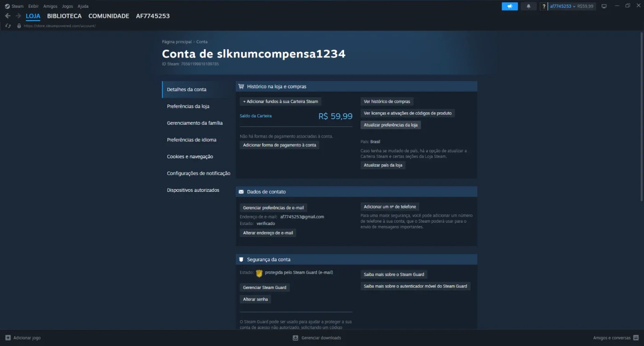This screenshot has width=644, height=346.
Task: Open the Ajuda menu
Action: click(x=83, y=6)
